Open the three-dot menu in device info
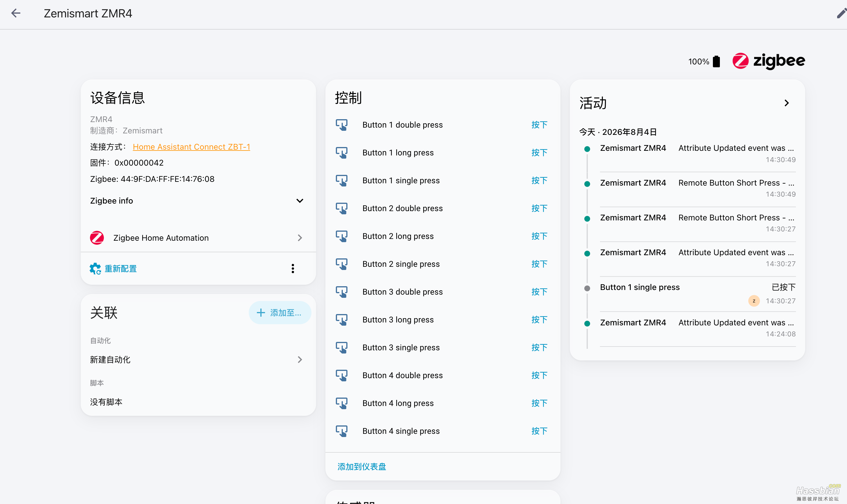This screenshot has width=847, height=504. click(x=293, y=269)
